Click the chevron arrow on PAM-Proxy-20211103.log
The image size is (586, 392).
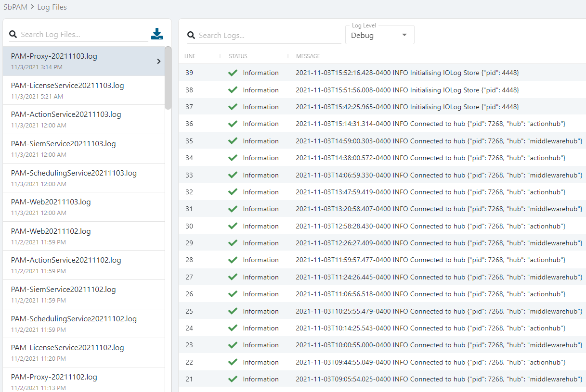159,61
